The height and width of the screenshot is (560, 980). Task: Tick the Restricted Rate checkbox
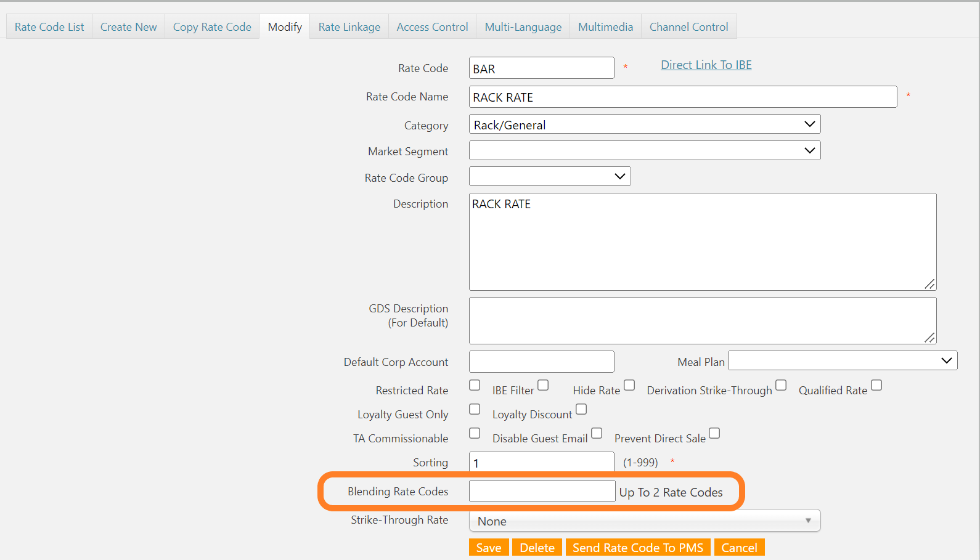pos(475,385)
